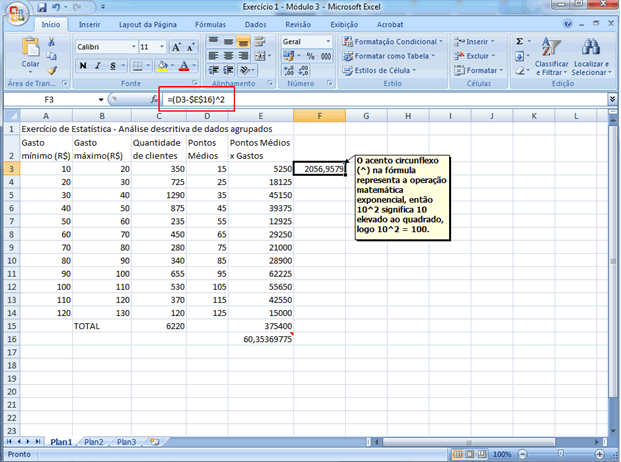
Task: Open Formatação Condicional dropdown
Action: click(394, 42)
